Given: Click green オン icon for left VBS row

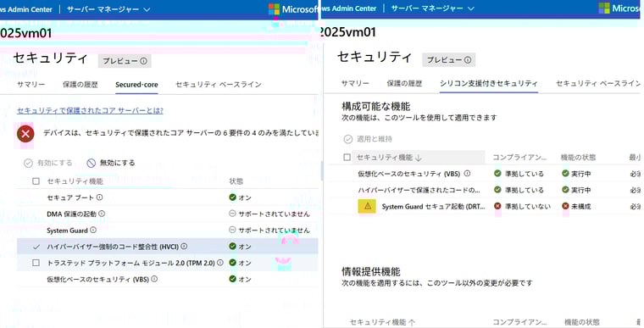Looking at the screenshot, I should pyautogui.click(x=232, y=279).
